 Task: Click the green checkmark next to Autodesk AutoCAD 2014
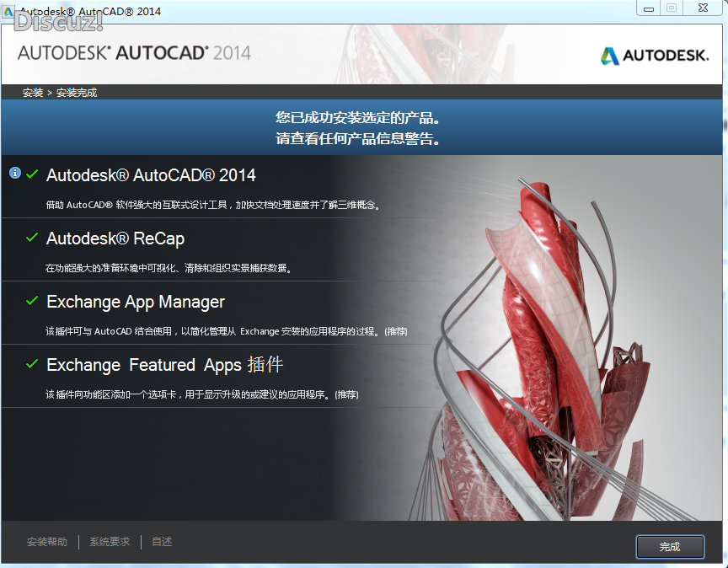32,174
